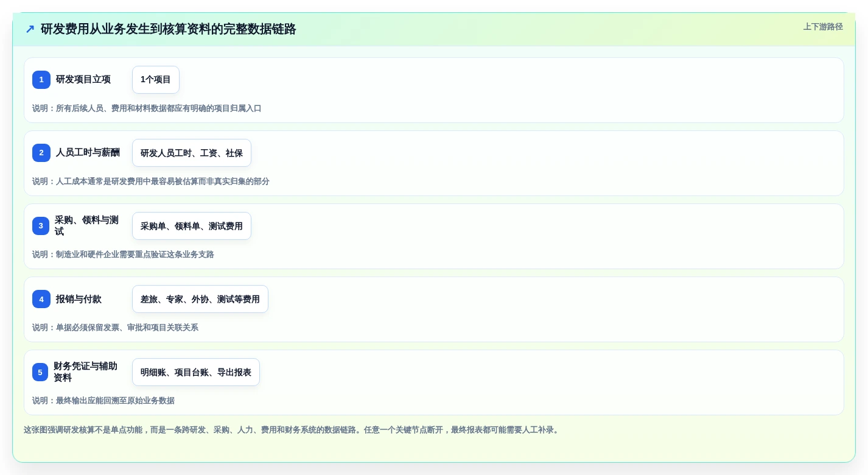868x475 pixels.
Task: Click note about 回溯至原始业务数据
Action: pyautogui.click(x=103, y=401)
